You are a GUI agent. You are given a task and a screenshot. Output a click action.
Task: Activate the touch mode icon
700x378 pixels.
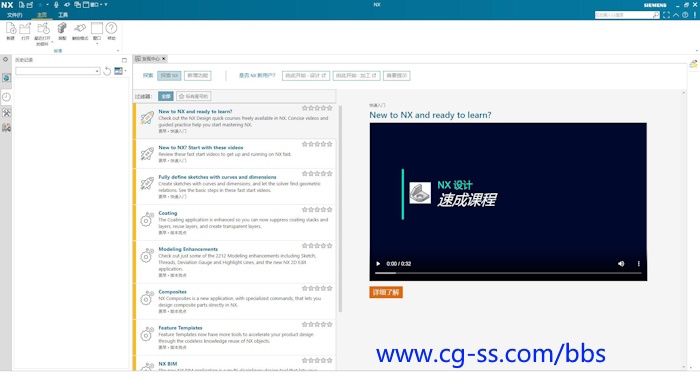pyautogui.click(x=80, y=29)
